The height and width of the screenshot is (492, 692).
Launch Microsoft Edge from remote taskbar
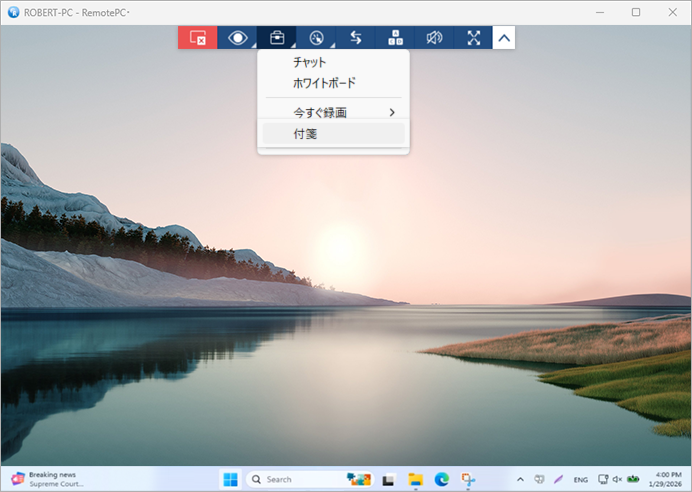(x=442, y=479)
